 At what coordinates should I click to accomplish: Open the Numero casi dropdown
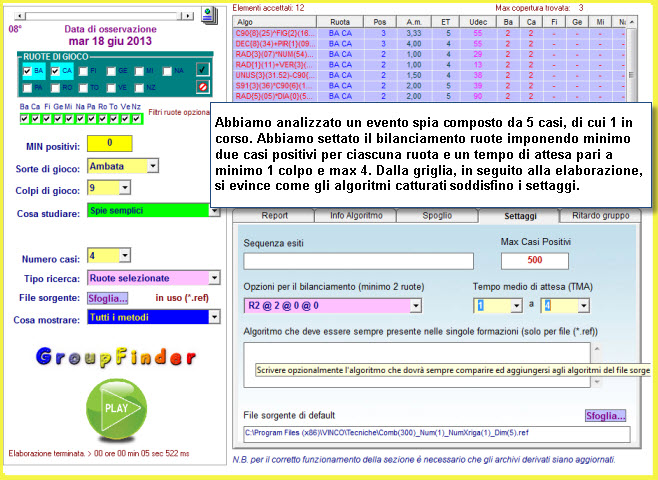(125, 255)
